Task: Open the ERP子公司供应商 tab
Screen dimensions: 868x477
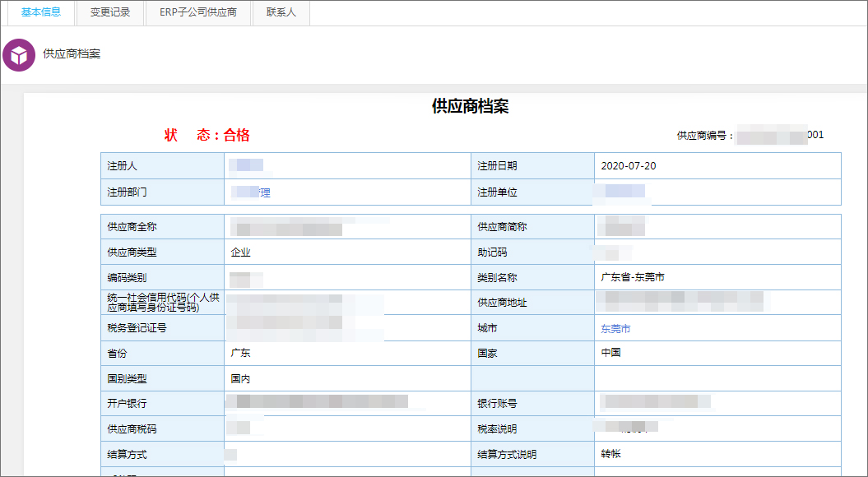Action: pyautogui.click(x=197, y=12)
